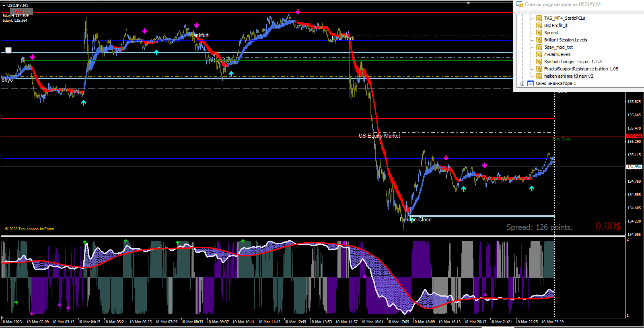
Task: Click the '10 Mar 12:49' time label
Action: click(x=295, y=322)
